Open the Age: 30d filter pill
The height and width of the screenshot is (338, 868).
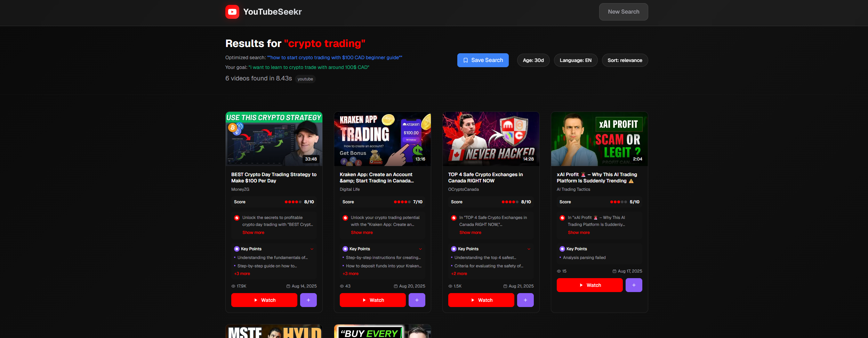coord(533,60)
